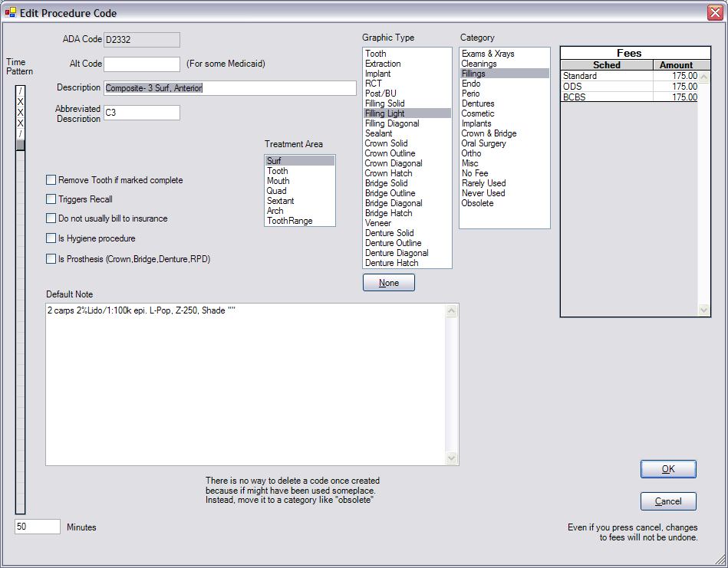Select Cleanings category
Image resolution: width=728 pixels, height=568 pixels.
pos(504,64)
